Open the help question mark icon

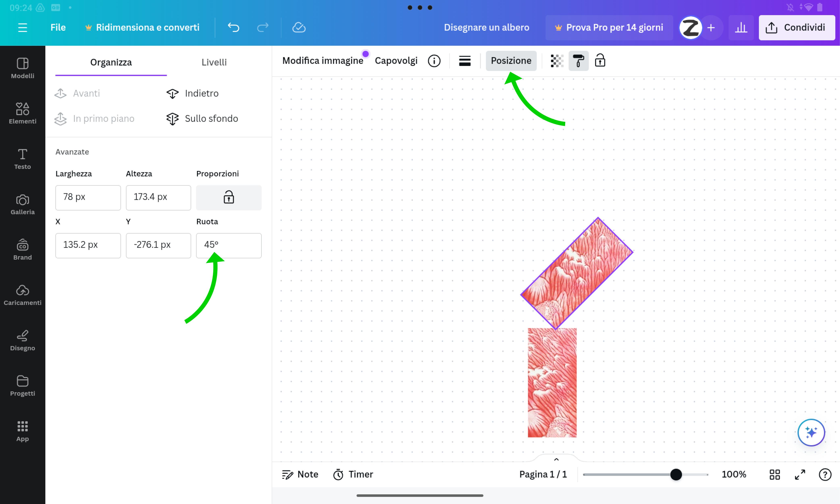pos(825,474)
